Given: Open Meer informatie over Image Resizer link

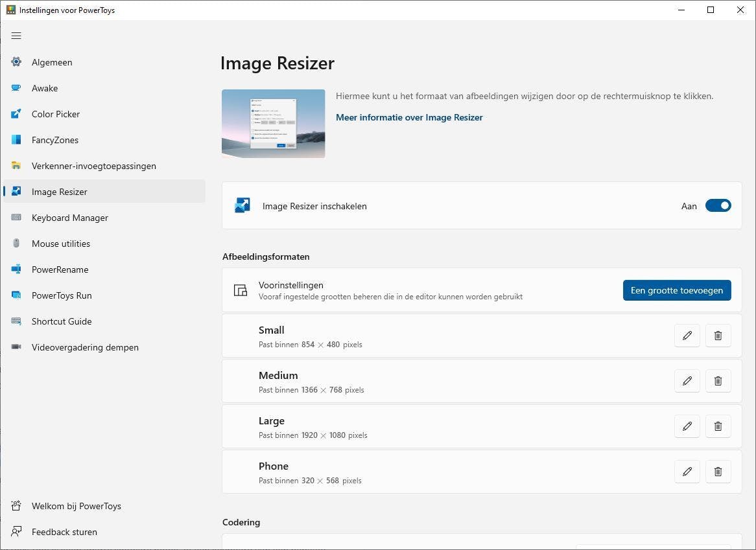Looking at the screenshot, I should click(x=409, y=117).
